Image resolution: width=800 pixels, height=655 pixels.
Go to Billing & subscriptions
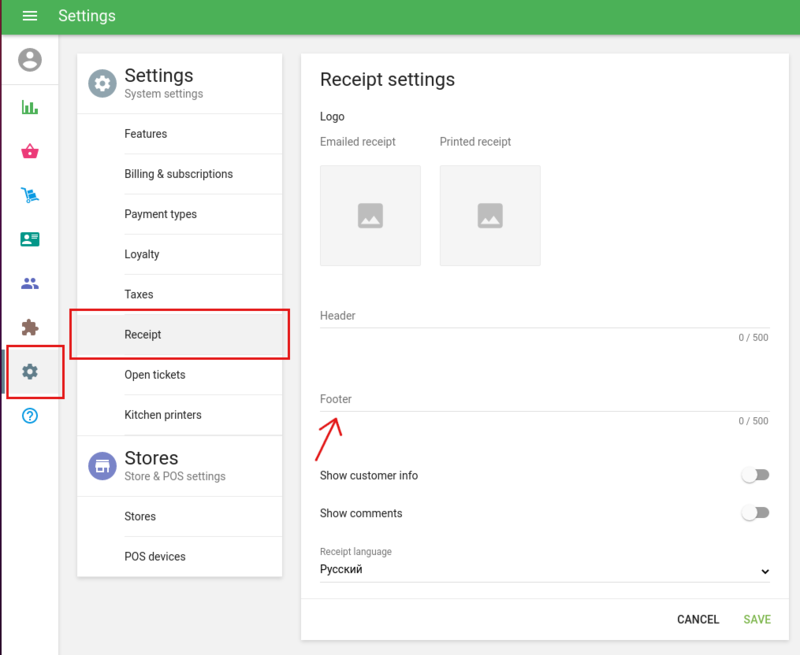[178, 174]
